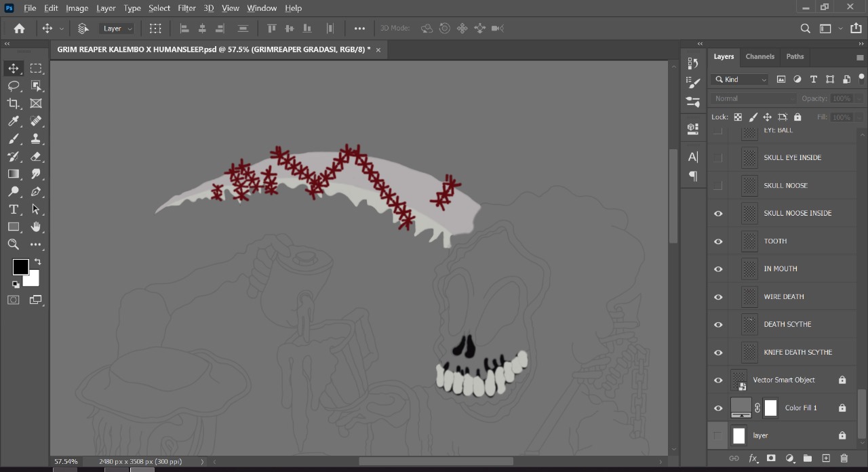This screenshot has height=472, width=868.
Task: Open the Layers panel menu
Action: tap(860, 58)
